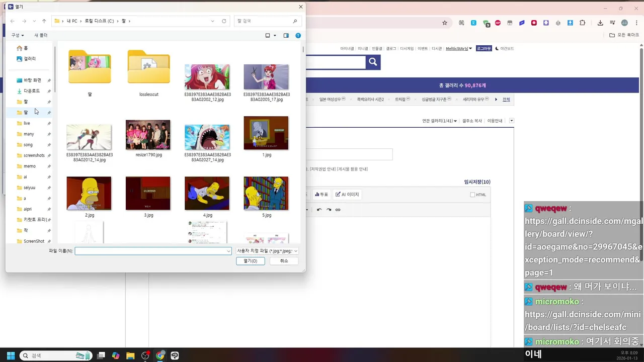Select the 짤 folder with image preview
Image resolution: width=644 pixels, height=362 pixels.
[x=90, y=73]
